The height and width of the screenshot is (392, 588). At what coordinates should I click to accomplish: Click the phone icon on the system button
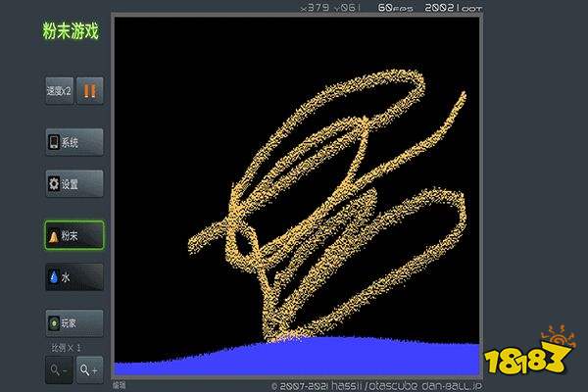[54, 142]
